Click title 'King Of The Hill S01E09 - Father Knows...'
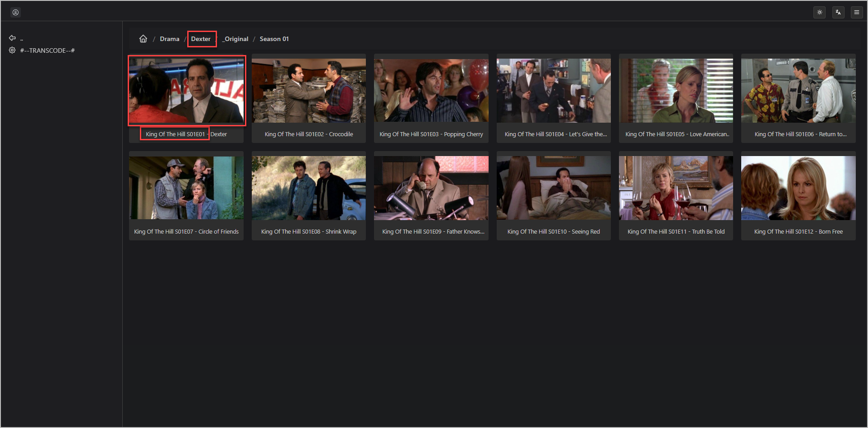 click(433, 232)
